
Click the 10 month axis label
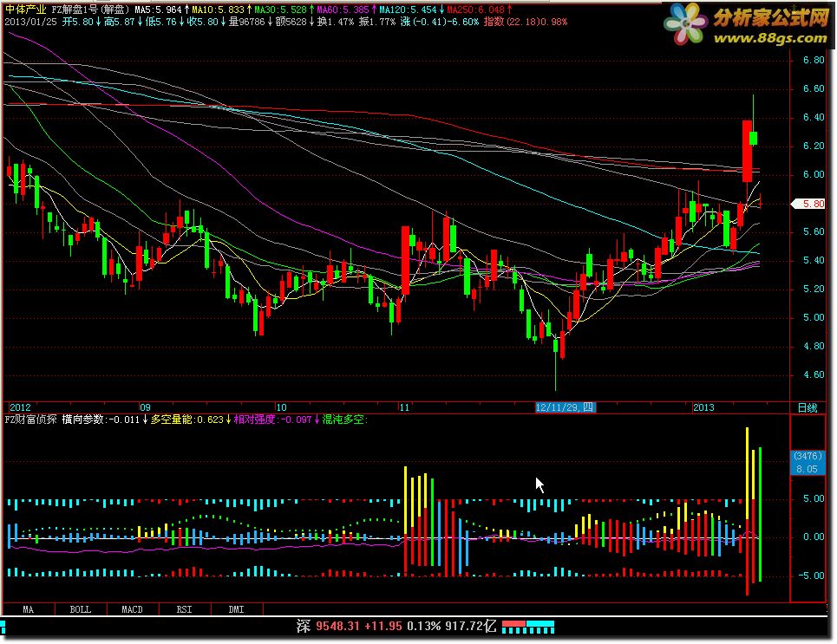coord(281,407)
